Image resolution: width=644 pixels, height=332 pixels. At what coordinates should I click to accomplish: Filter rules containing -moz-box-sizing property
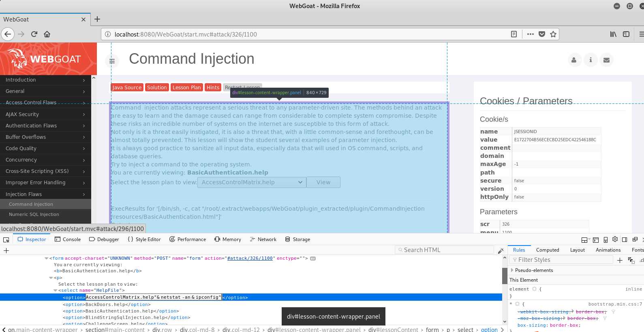[605, 318]
